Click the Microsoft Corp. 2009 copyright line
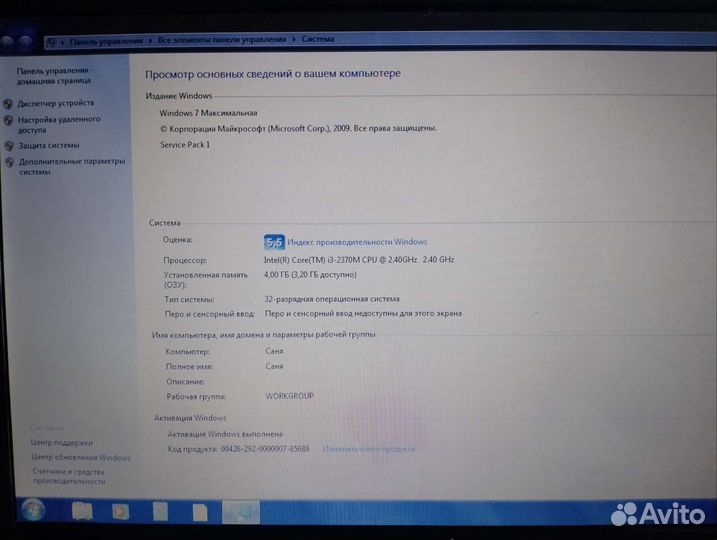717x540 pixels. (298, 128)
